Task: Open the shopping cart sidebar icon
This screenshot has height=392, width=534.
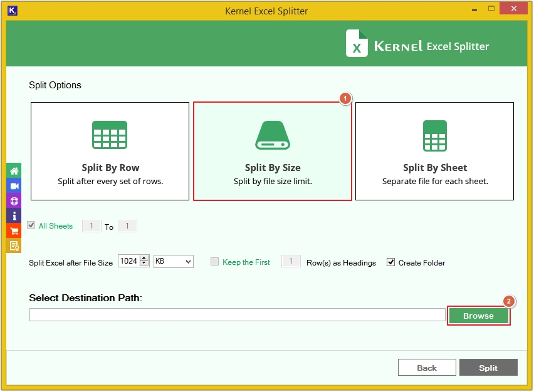Action: tap(14, 230)
